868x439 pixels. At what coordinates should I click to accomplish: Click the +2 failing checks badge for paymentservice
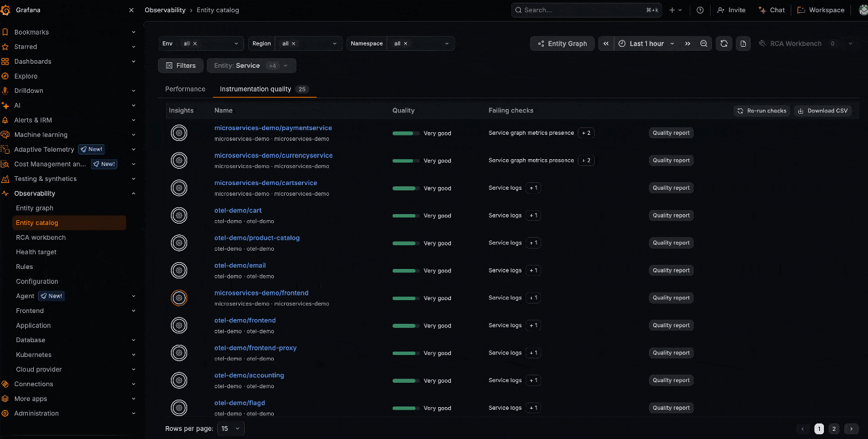[x=587, y=133]
